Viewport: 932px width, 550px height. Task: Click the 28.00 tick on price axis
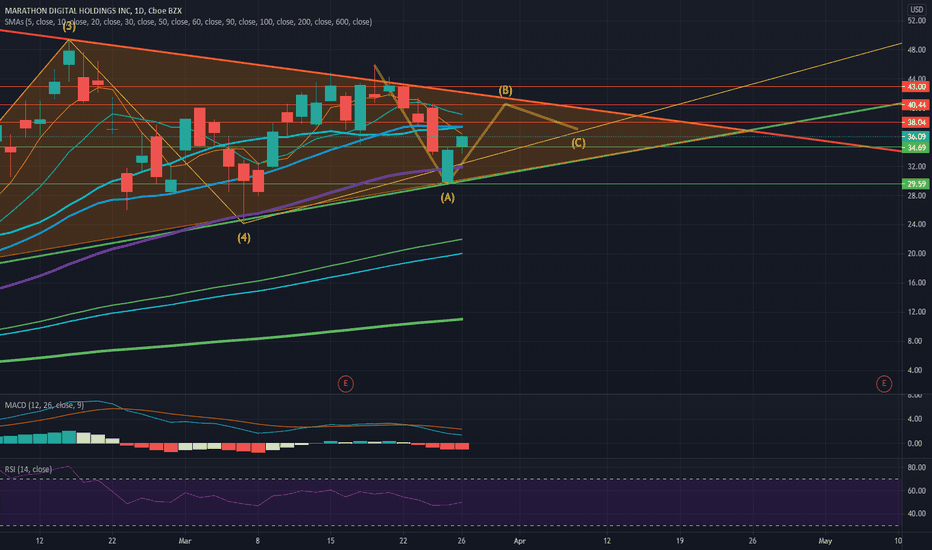pyautogui.click(x=917, y=196)
